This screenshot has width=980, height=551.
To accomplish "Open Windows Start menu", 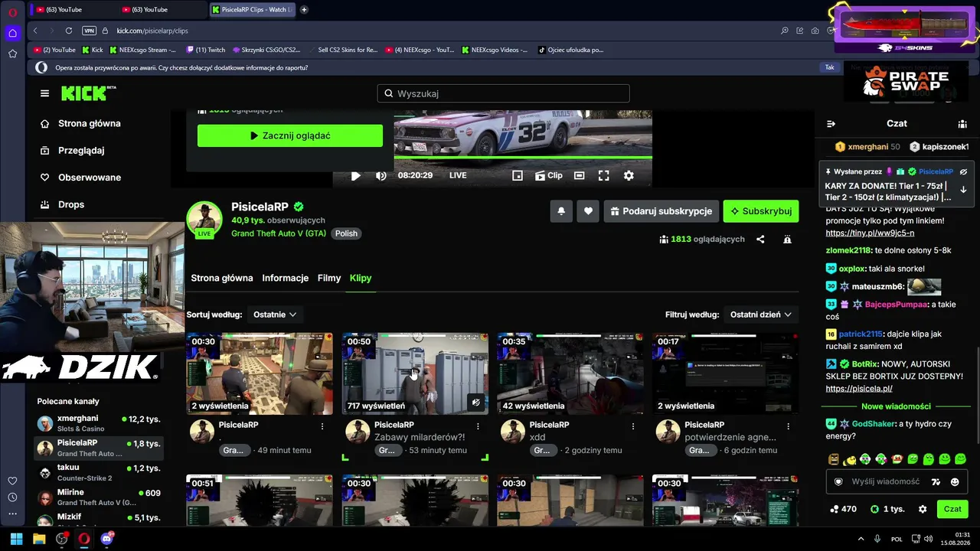I will (16, 539).
